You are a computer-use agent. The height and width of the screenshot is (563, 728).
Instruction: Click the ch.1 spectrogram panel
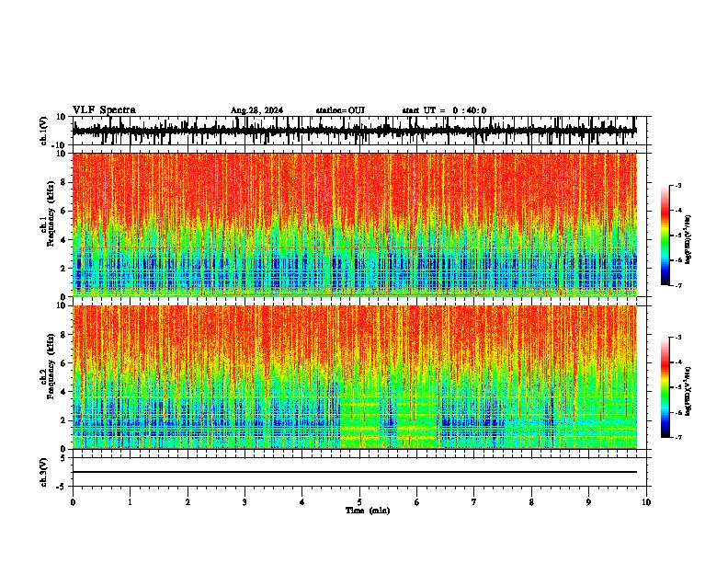[x=354, y=224]
